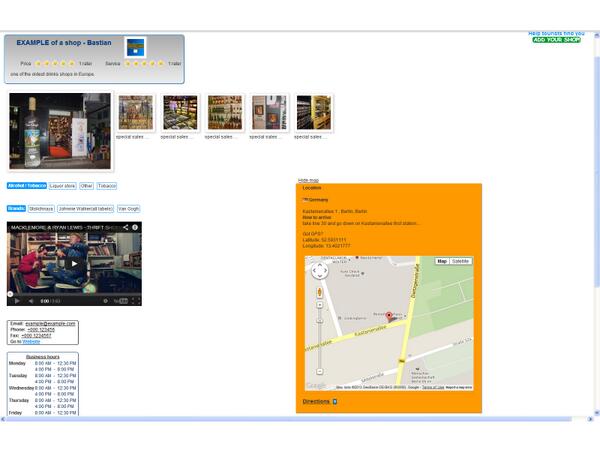This screenshot has height=450, width=600.
Task: Click the map pan control circle
Action: tap(320, 271)
